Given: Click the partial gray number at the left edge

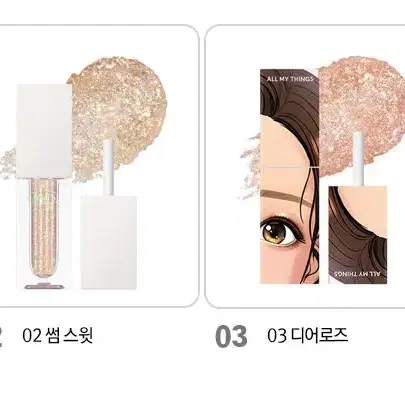Looking at the screenshot, I should click(1, 336).
